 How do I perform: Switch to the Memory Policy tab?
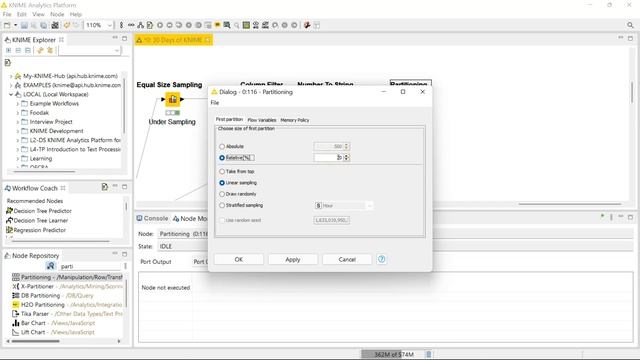pyautogui.click(x=295, y=120)
